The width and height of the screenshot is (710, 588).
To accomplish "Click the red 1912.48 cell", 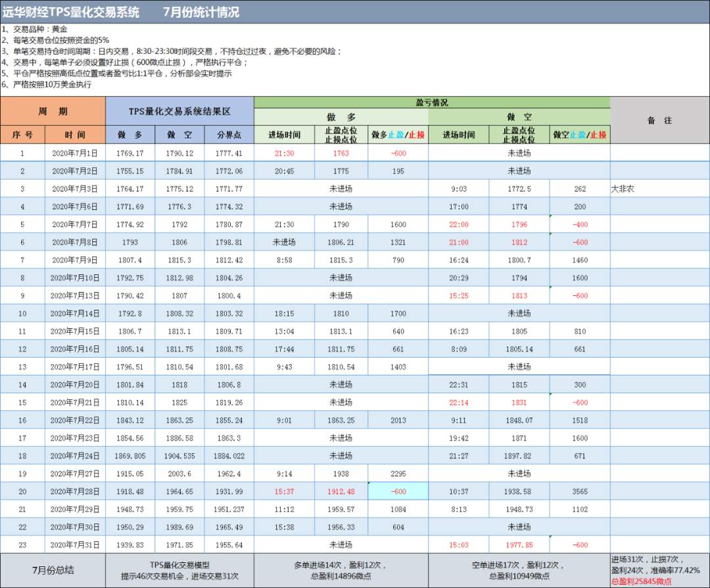I will point(341,491).
